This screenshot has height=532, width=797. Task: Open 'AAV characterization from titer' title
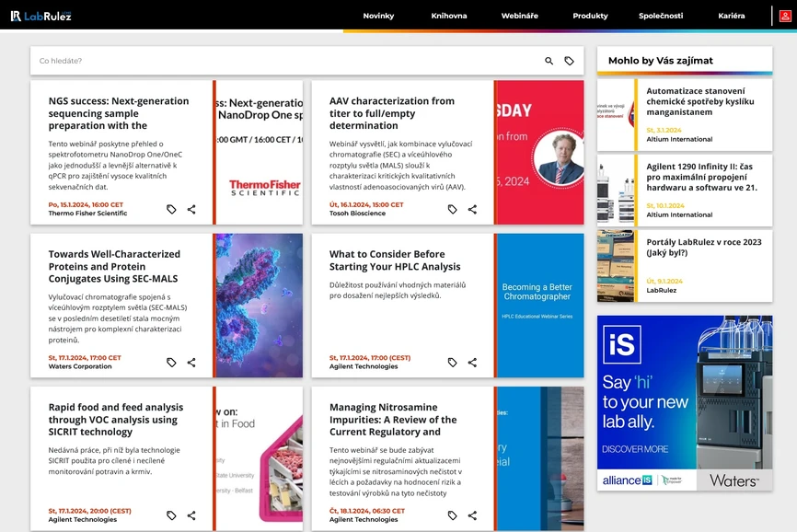[x=392, y=113]
